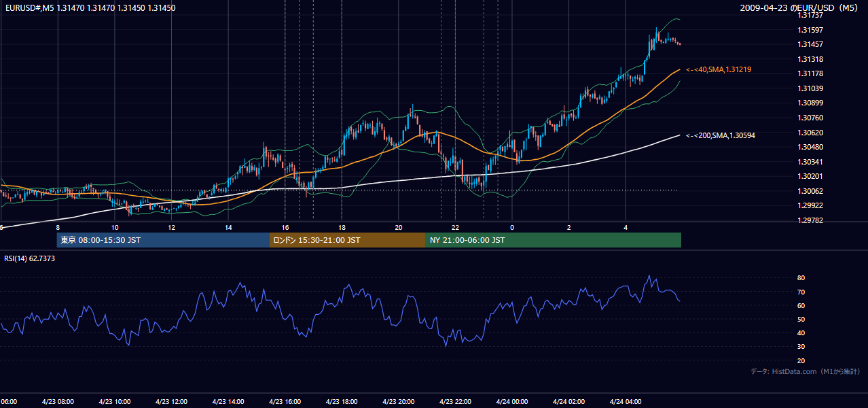Screen dimensions: 868x408
Task: Select the 東京 08:00-15:30 JST session bar
Action: pos(163,240)
